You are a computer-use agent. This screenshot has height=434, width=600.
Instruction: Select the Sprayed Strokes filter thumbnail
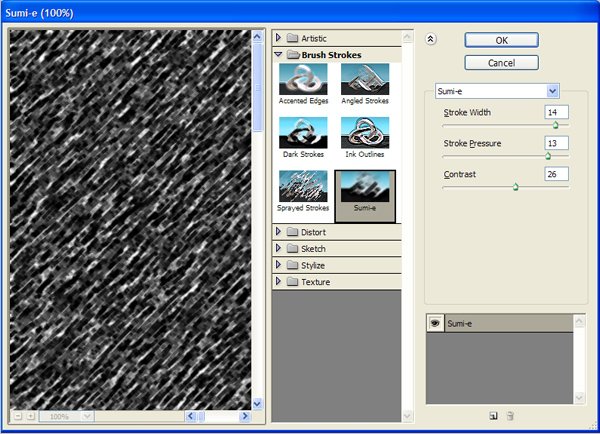pos(303,186)
